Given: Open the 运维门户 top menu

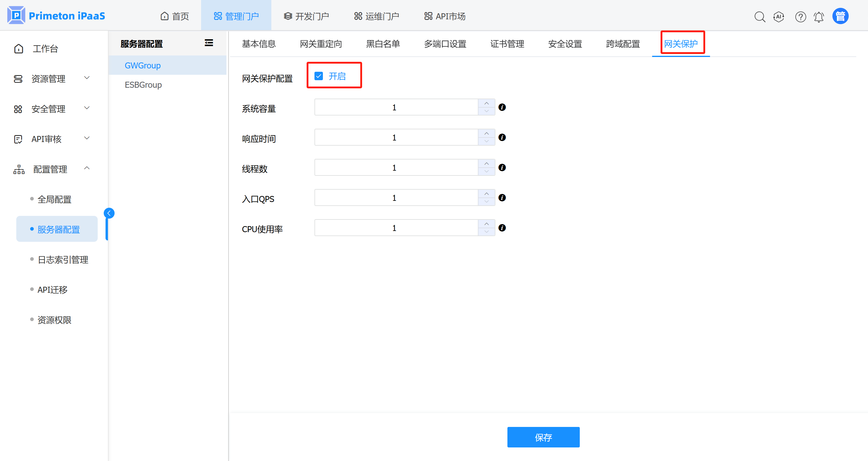Looking at the screenshot, I should coord(377,16).
